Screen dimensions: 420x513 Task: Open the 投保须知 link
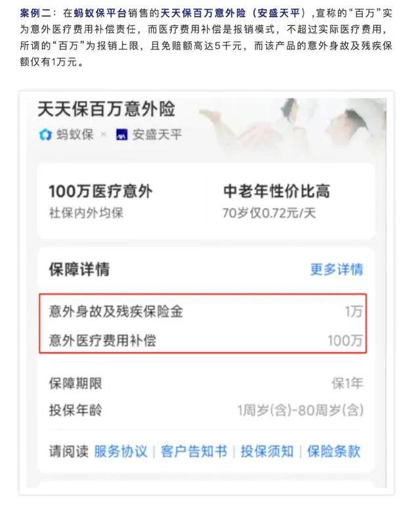pos(267,451)
